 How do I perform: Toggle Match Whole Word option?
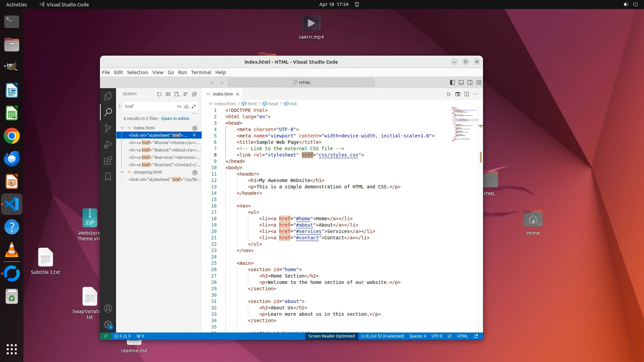point(186,106)
